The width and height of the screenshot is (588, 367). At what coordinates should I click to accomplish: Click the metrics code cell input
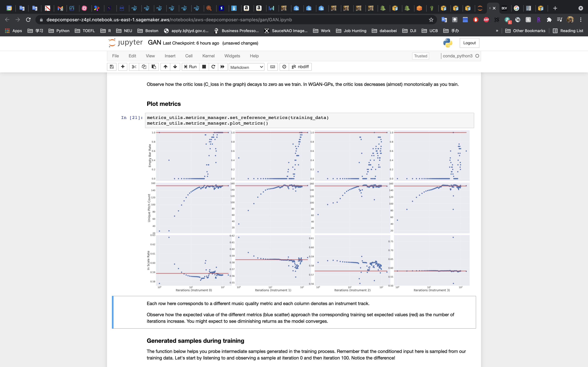click(309, 120)
